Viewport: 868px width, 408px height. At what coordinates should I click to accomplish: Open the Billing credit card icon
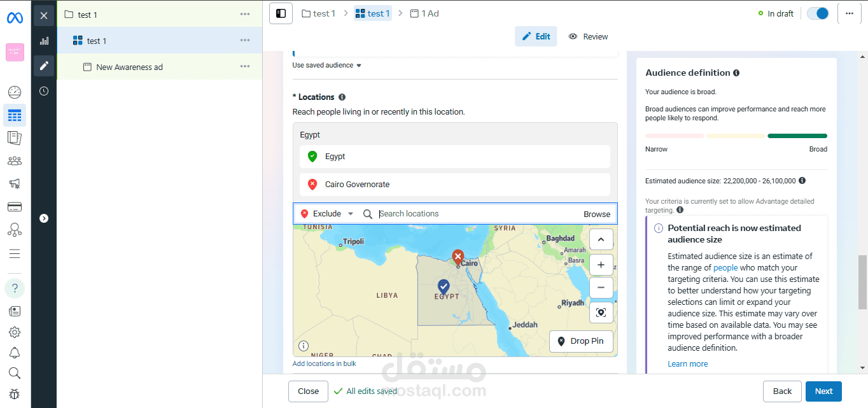point(15,206)
